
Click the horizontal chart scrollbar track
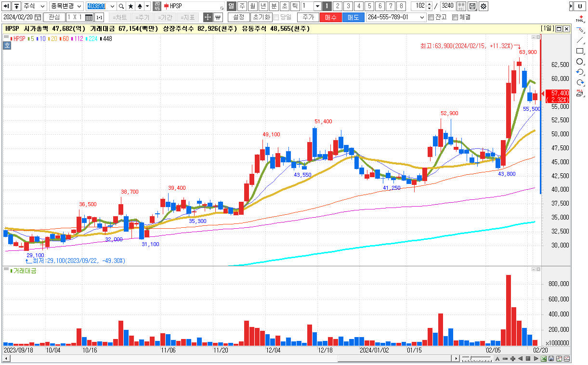click(231, 359)
